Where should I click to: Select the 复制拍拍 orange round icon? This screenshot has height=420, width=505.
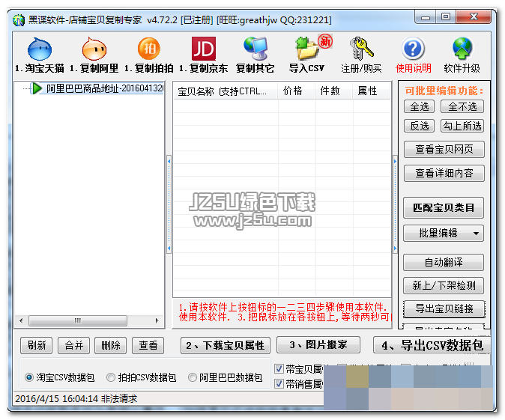(x=149, y=49)
